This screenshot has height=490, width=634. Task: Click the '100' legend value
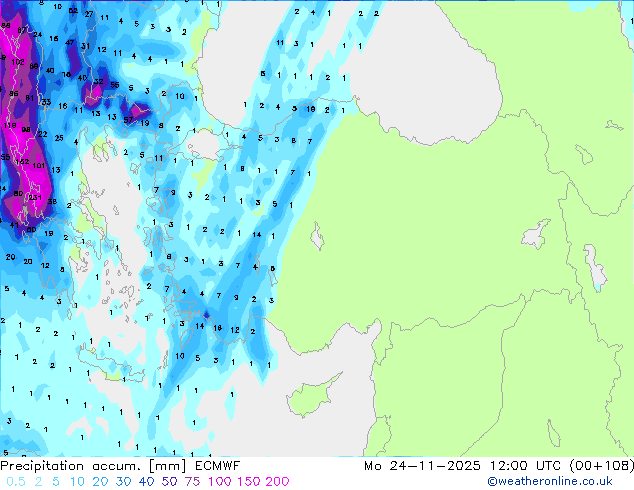tap(220, 482)
